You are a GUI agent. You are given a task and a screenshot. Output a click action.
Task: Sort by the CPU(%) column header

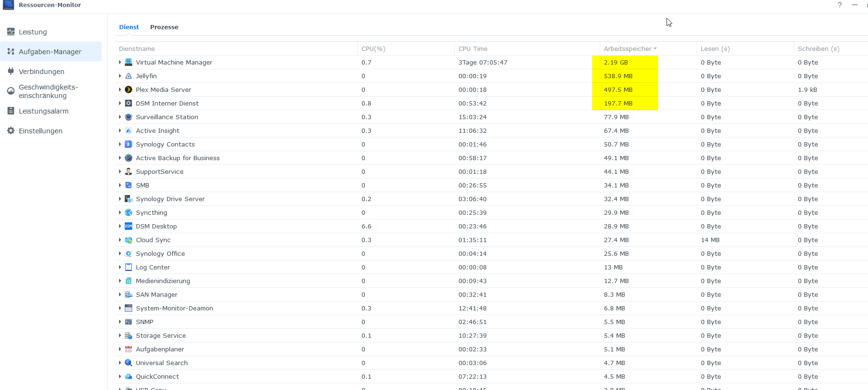[406, 49]
